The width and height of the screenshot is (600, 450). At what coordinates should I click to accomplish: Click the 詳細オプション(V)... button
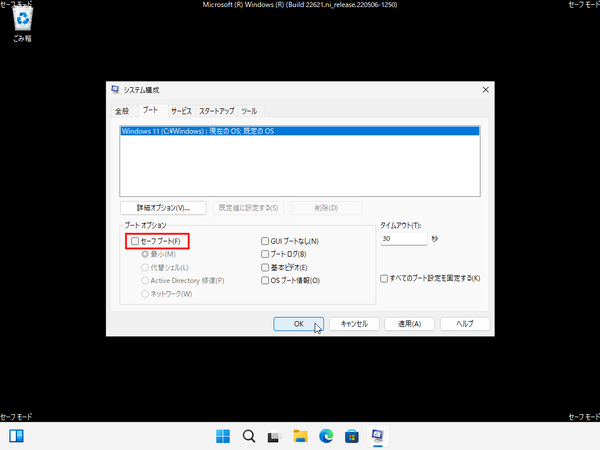click(x=163, y=208)
